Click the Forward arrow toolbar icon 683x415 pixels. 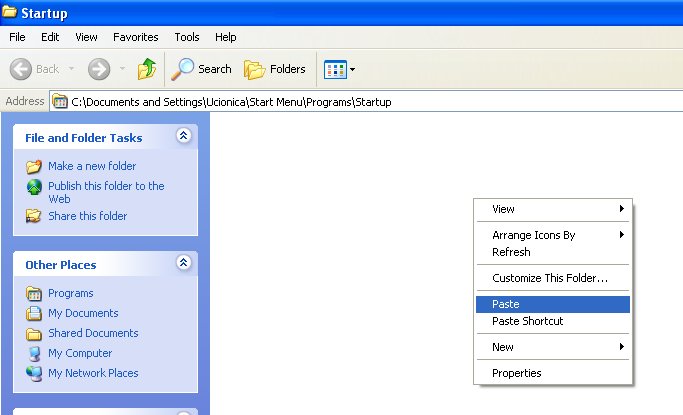click(x=99, y=69)
